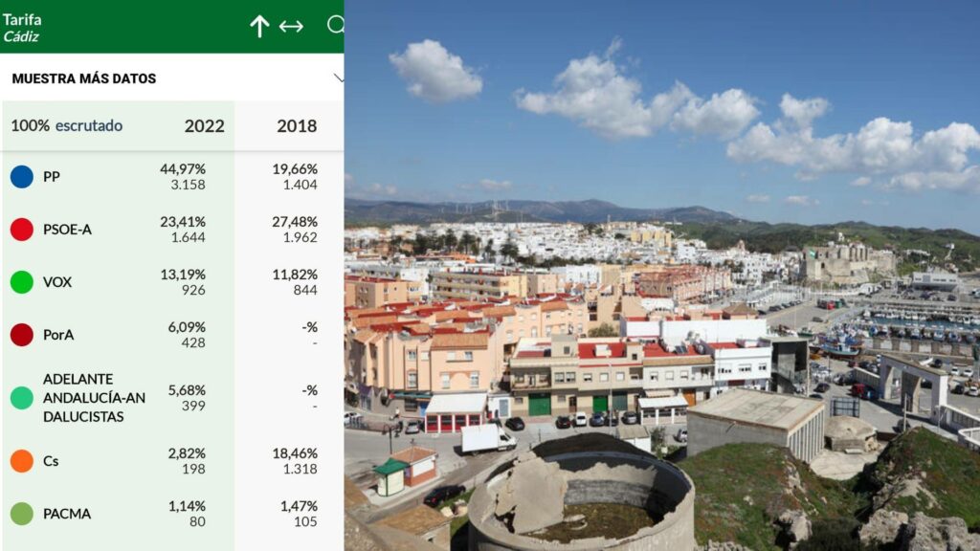The height and width of the screenshot is (551, 980).
Task: Click the PP 2022 percentage 44,97%
Action: (183, 169)
